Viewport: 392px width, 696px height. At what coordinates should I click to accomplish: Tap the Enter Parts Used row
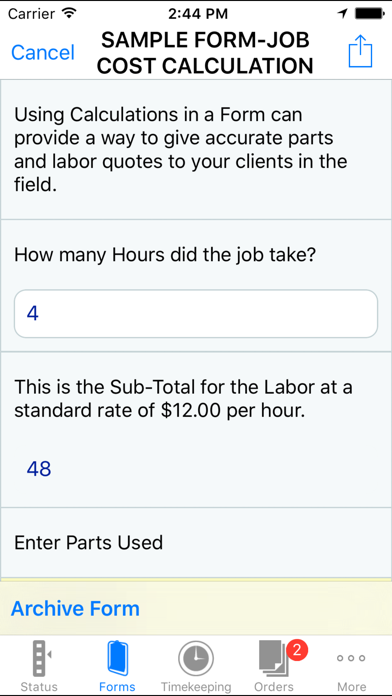pyautogui.click(x=196, y=542)
